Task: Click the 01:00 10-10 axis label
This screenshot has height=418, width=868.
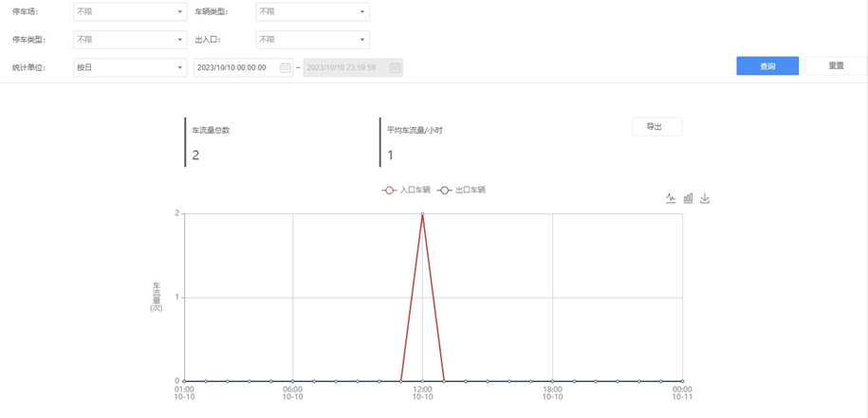Action: click(184, 392)
